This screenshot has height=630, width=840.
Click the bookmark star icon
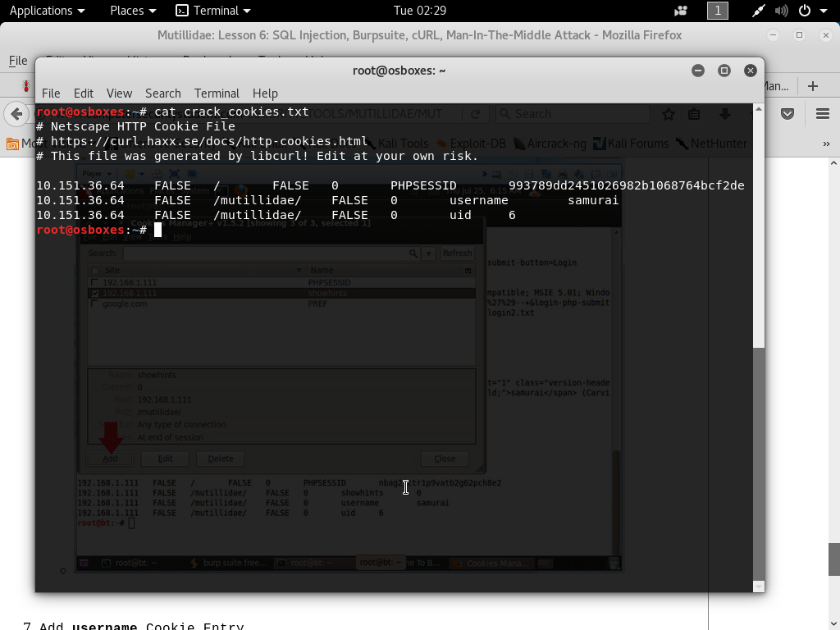tap(669, 114)
